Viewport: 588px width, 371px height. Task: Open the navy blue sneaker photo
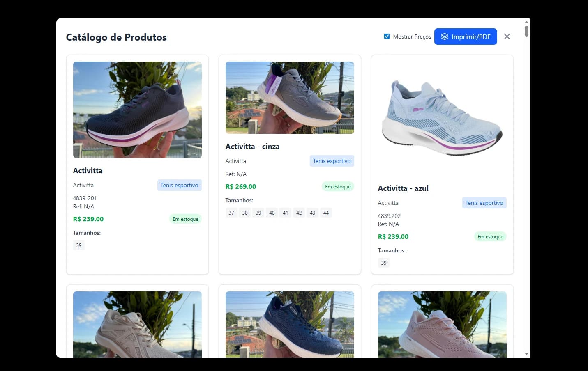coord(290,324)
